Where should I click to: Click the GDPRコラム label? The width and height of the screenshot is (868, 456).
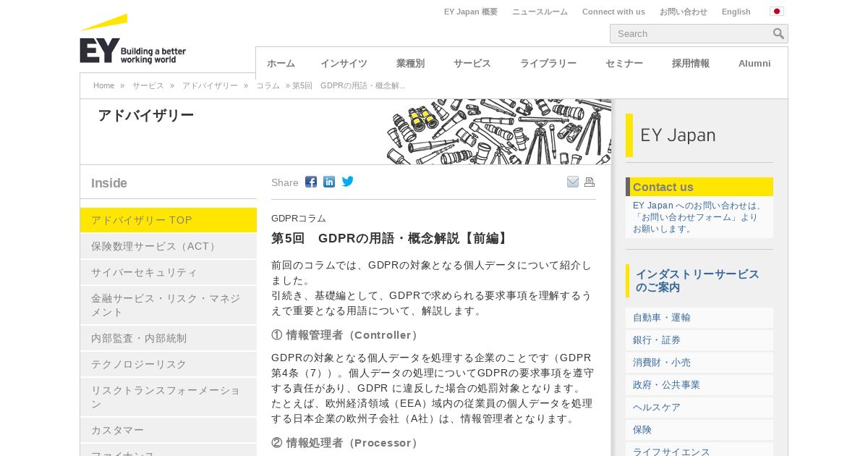pyautogui.click(x=299, y=218)
